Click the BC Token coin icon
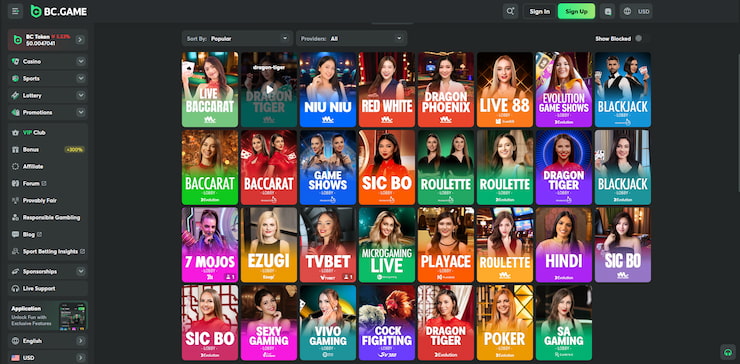The width and height of the screenshot is (740, 364). tap(18, 40)
